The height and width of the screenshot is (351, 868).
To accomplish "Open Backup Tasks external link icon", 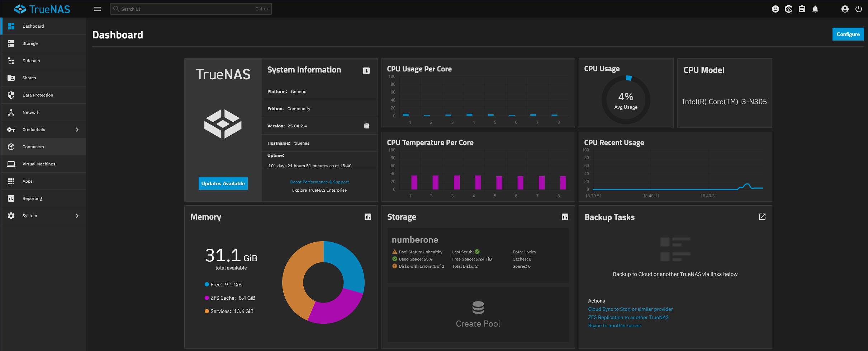I will point(762,217).
